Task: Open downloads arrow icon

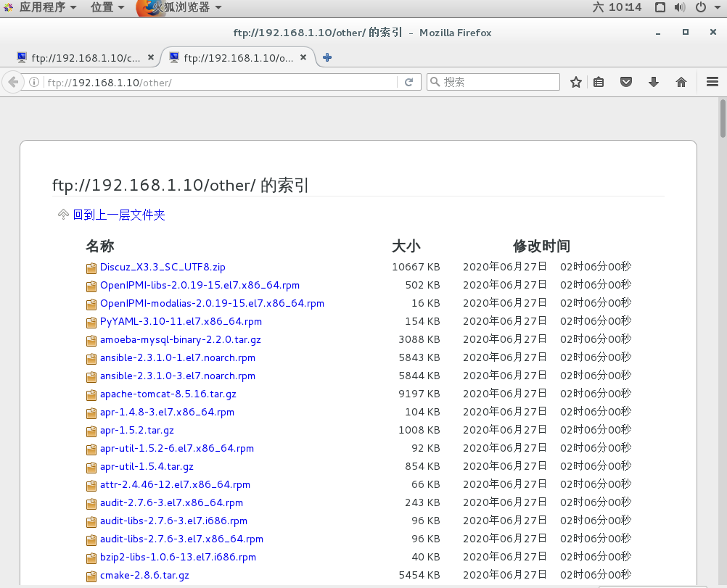Action: pyautogui.click(x=654, y=83)
